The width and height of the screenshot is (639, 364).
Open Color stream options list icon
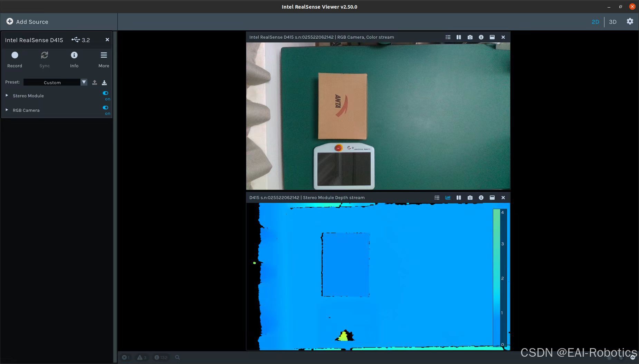coord(448,37)
